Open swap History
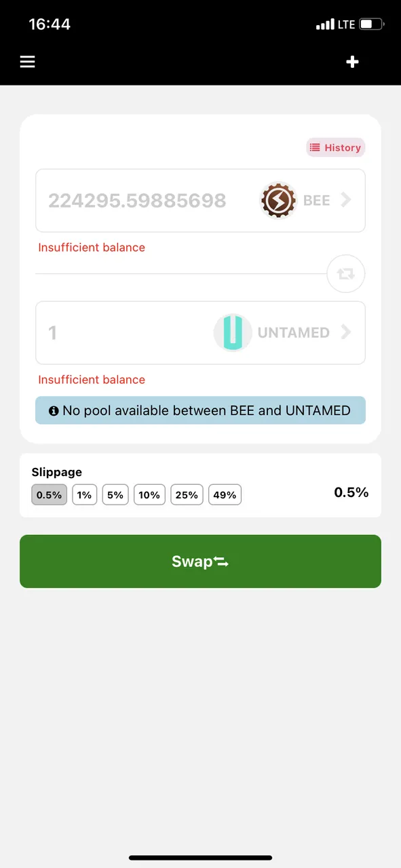 pyautogui.click(x=335, y=147)
